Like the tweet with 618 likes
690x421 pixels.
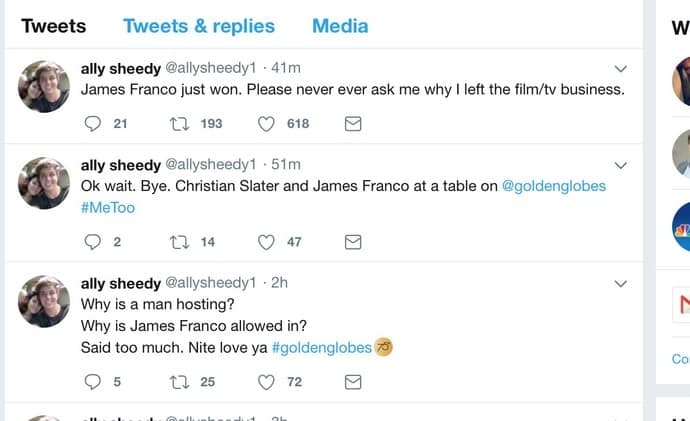(x=266, y=124)
